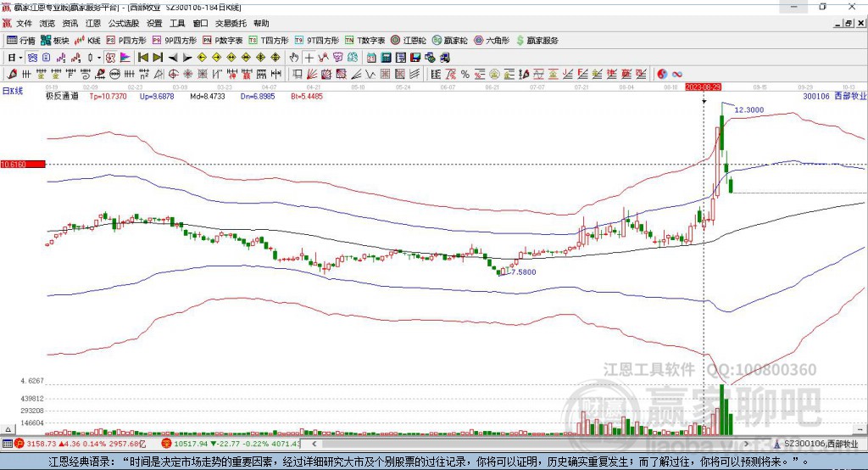Viewport: 868px width, 470px height.
Task: Select the hand pan tool
Action: [293, 58]
